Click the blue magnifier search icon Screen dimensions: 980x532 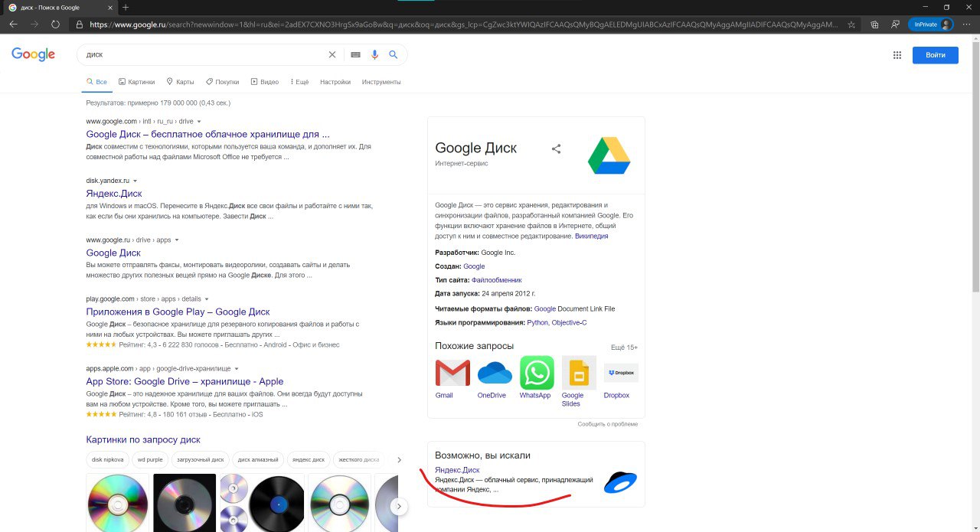(x=394, y=54)
